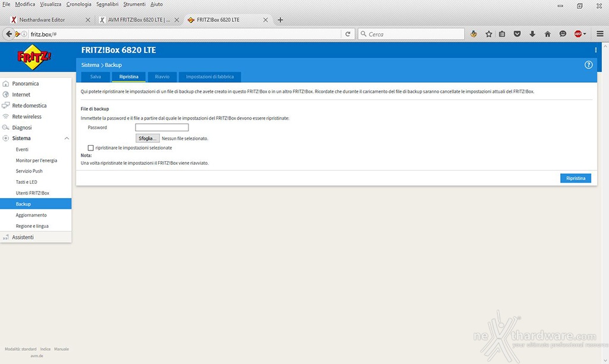Click the chat smiley icon in toolbar
Screen dimensions: 609x364
click(563, 34)
